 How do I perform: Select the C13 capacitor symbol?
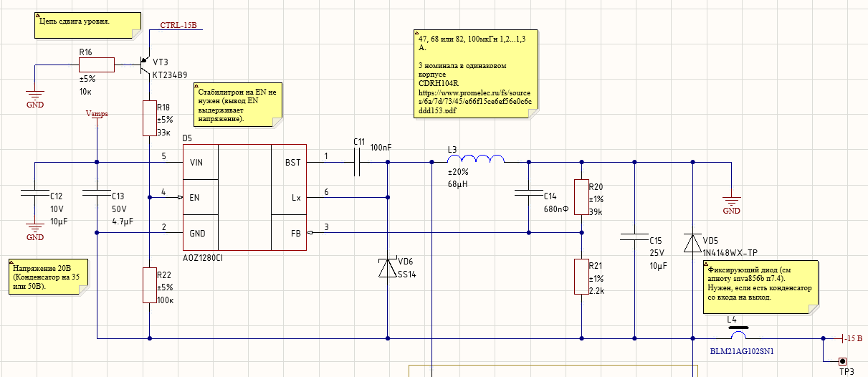pyautogui.click(x=97, y=193)
